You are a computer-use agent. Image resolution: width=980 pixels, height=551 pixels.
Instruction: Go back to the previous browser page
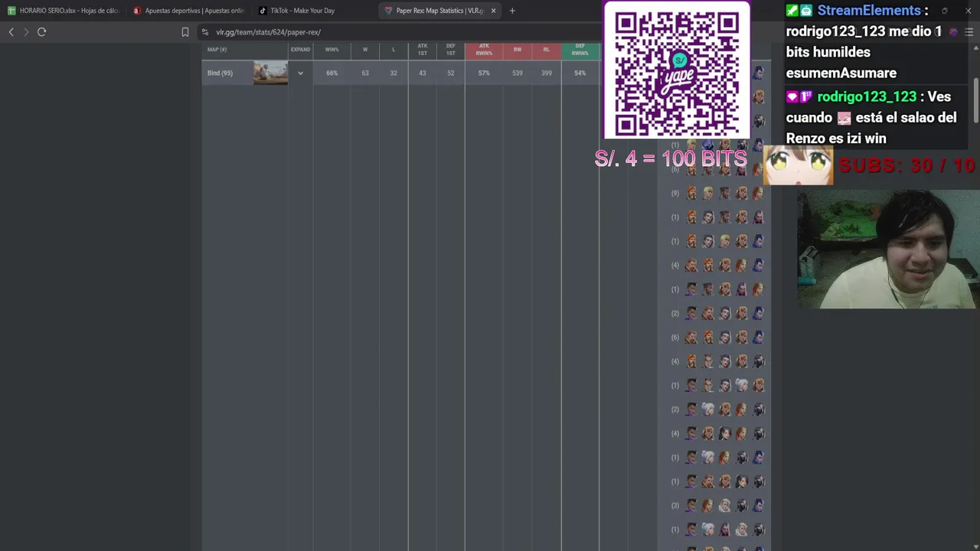(x=11, y=32)
